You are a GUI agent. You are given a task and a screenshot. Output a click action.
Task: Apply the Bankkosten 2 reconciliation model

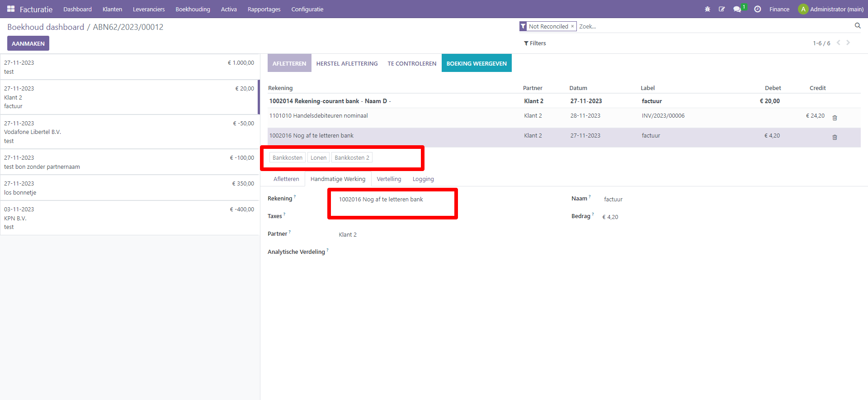tap(352, 157)
